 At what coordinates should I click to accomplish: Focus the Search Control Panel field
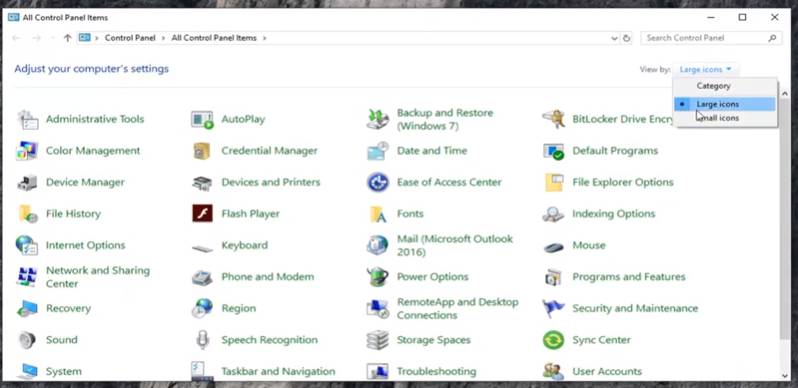711,38
